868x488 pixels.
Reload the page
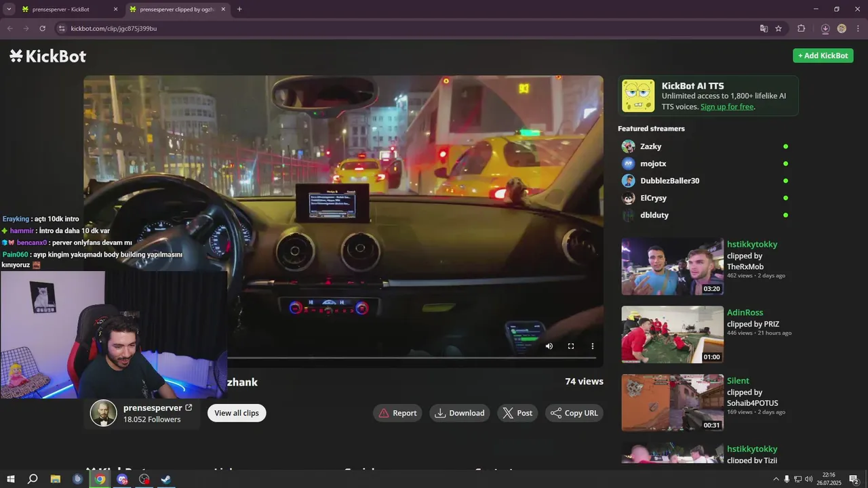pyautogui.click(x=42, y=28)
